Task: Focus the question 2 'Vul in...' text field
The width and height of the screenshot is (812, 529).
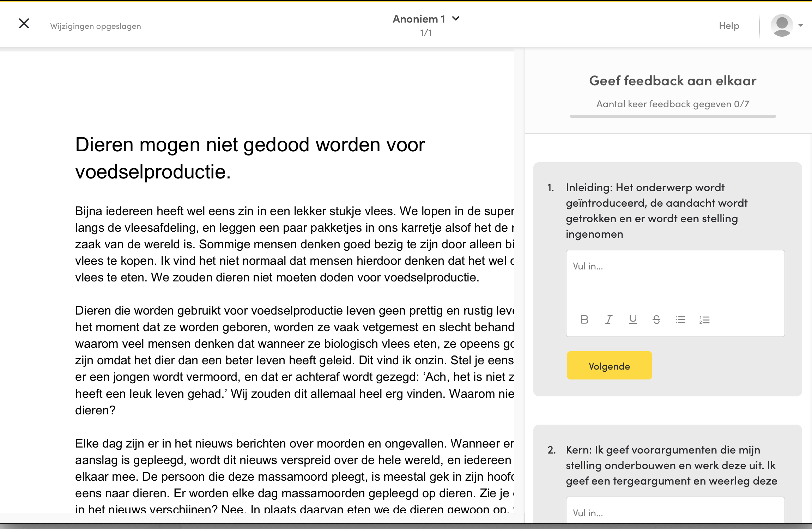Action: click(x=675, y=510)
